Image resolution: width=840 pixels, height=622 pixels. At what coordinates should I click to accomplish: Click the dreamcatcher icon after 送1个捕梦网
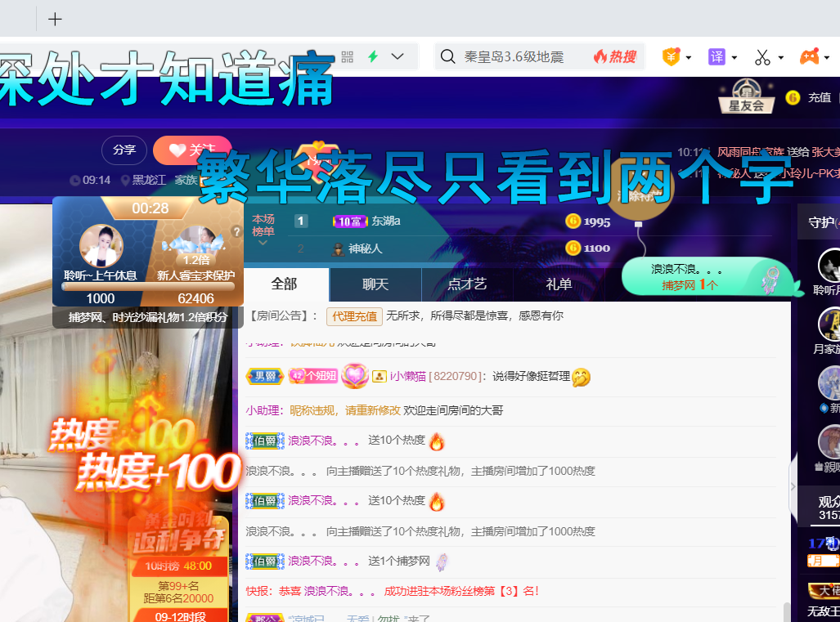pyautogui.click(x=442, y=562)
